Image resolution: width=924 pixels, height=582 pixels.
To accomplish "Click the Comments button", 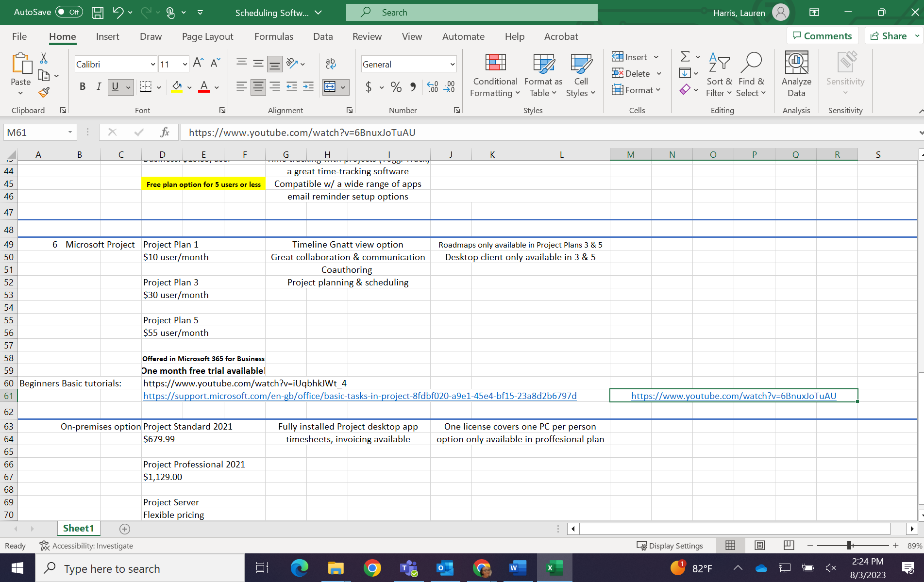I will pyautogui.click(x=822, y=36).
